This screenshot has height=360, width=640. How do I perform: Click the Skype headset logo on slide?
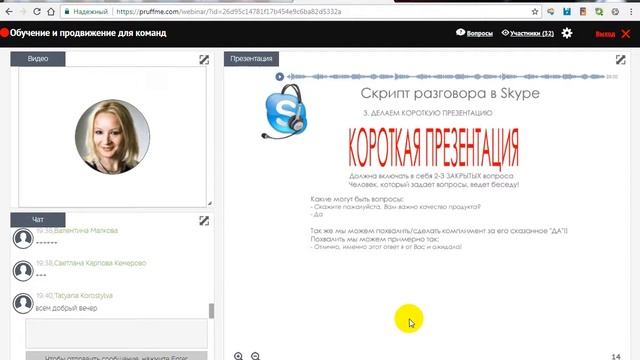point(284,111)
